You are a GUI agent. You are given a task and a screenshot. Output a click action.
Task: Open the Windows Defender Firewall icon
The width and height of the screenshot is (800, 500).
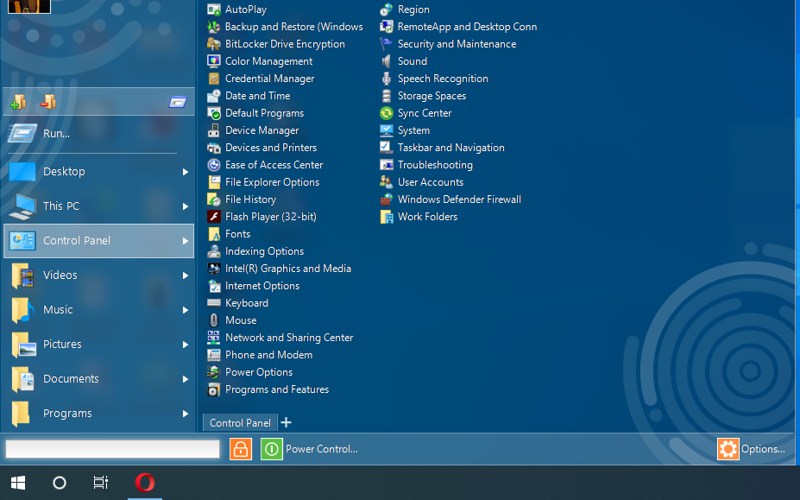pos(386,199)
